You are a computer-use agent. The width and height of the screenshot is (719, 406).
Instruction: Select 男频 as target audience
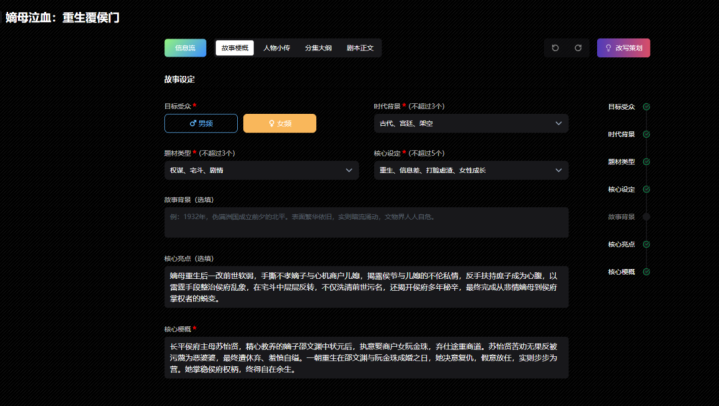coord(201,123)
